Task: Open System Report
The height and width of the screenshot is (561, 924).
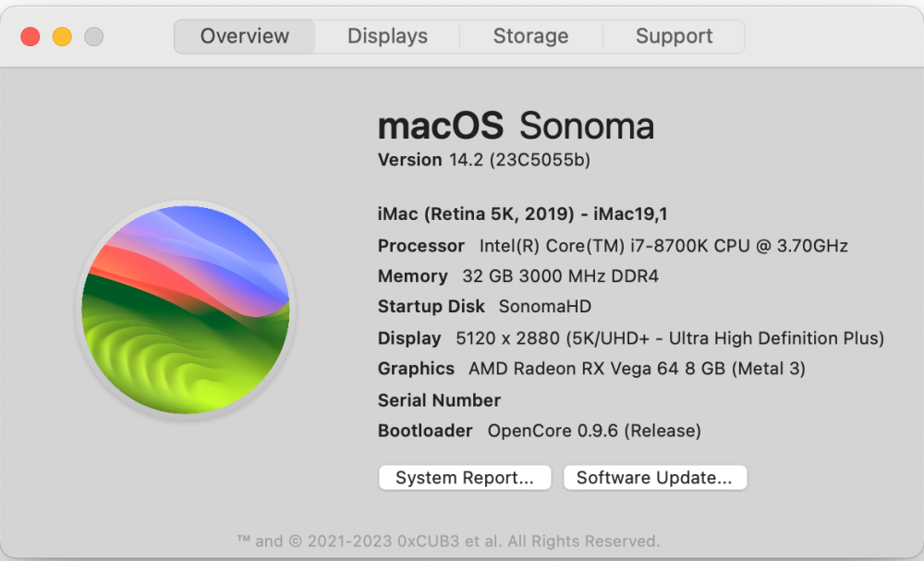Action: point(465,477)
